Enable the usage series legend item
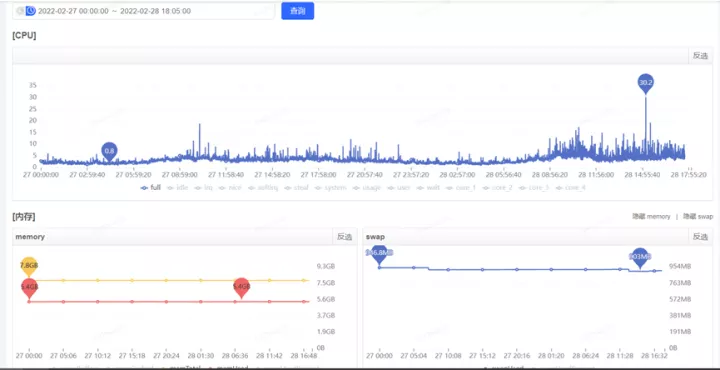This screenshot has height=370, width=720. click(367, 188)
